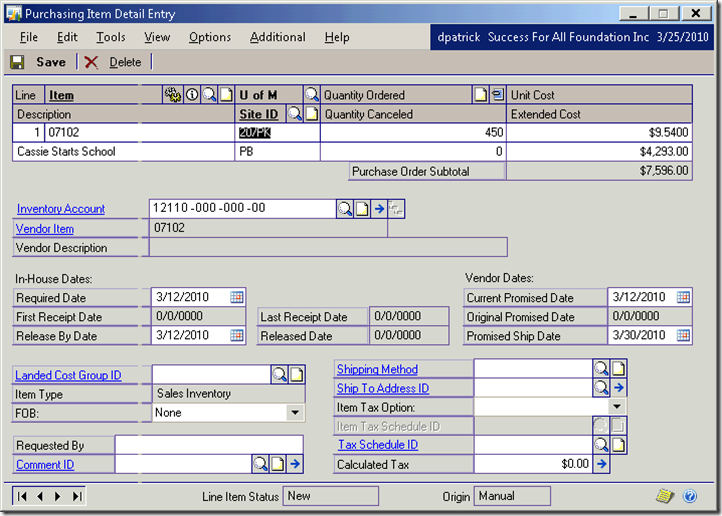This screenshot has height=516, width=722.
Task: Click the Item settings gear icon
Action: click(x=173, y=95)
